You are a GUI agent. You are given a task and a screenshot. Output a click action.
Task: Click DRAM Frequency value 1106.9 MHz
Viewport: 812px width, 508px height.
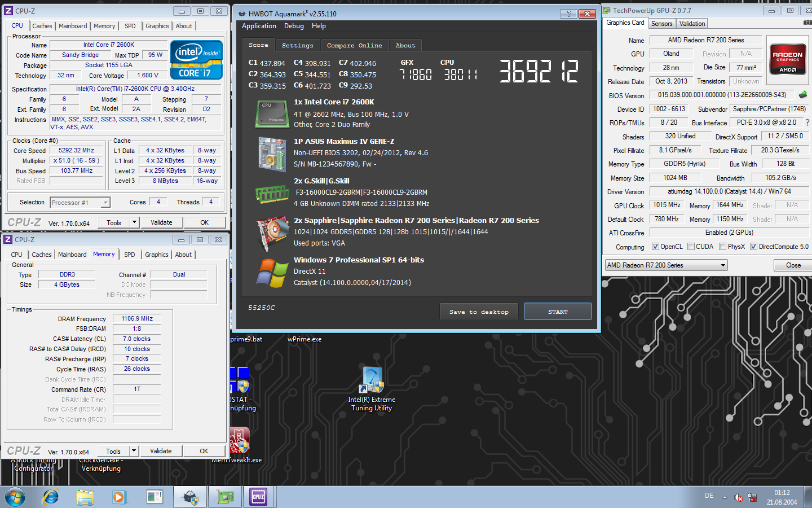[137, 318]
